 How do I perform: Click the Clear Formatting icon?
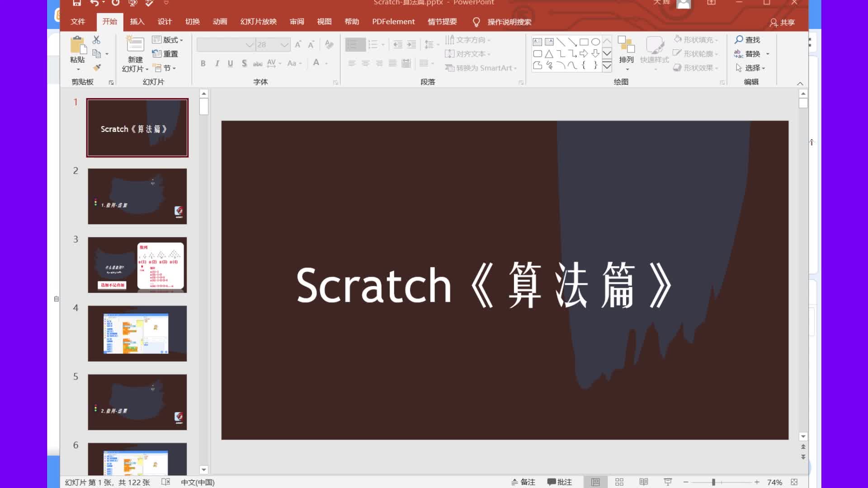click(x=329, y=44)
